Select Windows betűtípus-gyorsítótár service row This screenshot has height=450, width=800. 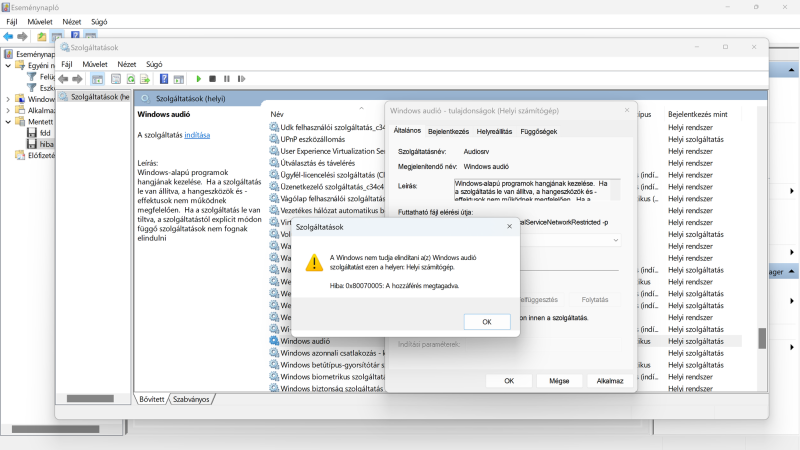point(327,365)
